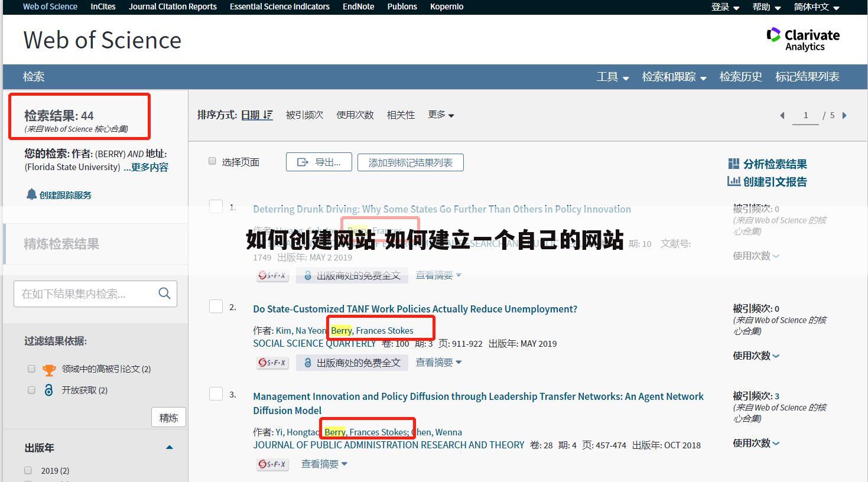Click …更多内容 to see full query

coord(146,167)
